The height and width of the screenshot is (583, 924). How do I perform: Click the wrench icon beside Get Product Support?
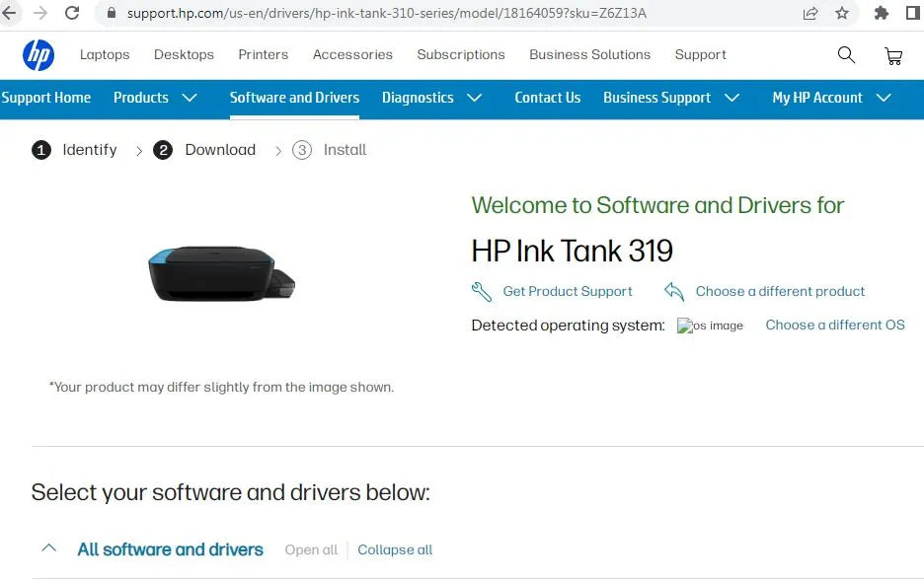click(482, 292)
